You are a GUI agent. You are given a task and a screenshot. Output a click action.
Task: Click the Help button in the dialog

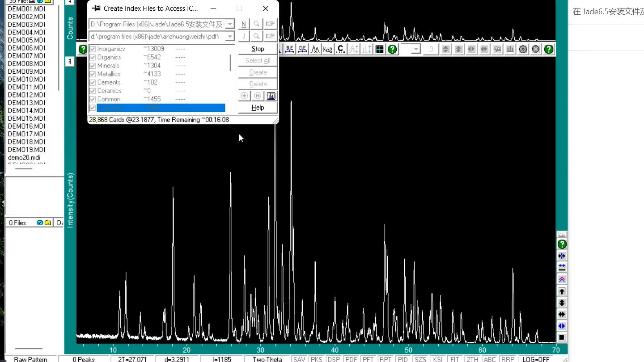pyautogui.click(x=258, y=107)
